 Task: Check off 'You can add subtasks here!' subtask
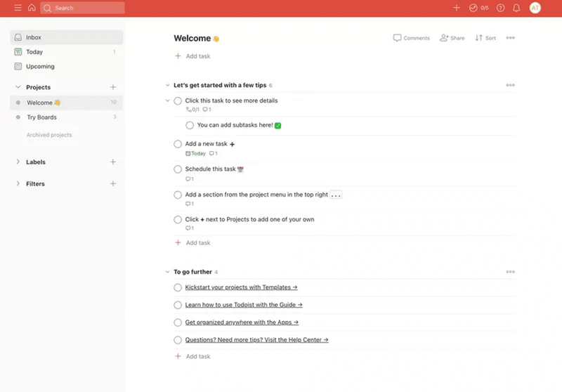coord(190,125)
